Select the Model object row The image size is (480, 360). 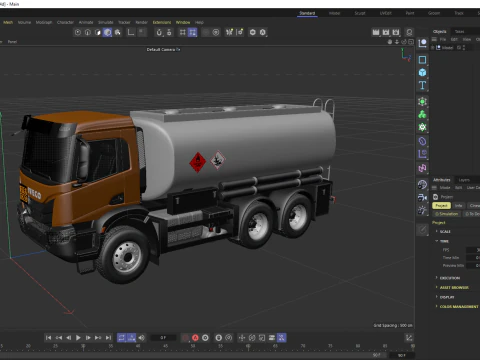point(448,48)
